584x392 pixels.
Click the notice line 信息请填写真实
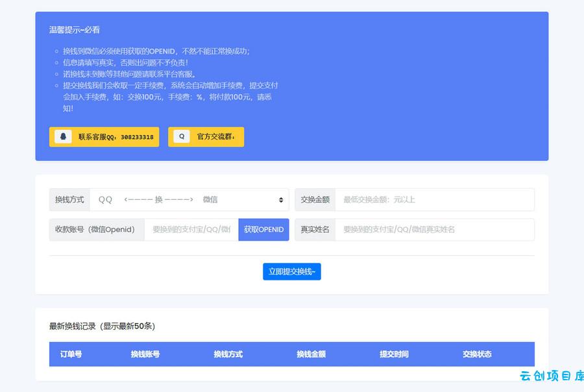click(125, 62)
